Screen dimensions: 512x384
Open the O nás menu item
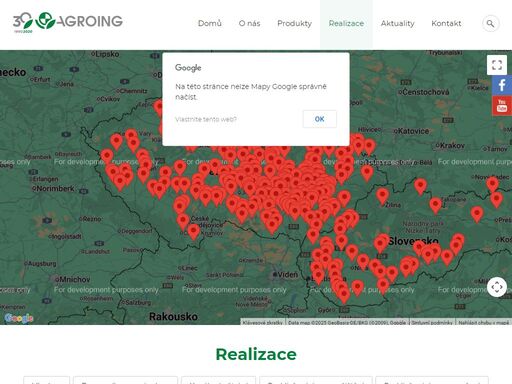tap(249, 23)
